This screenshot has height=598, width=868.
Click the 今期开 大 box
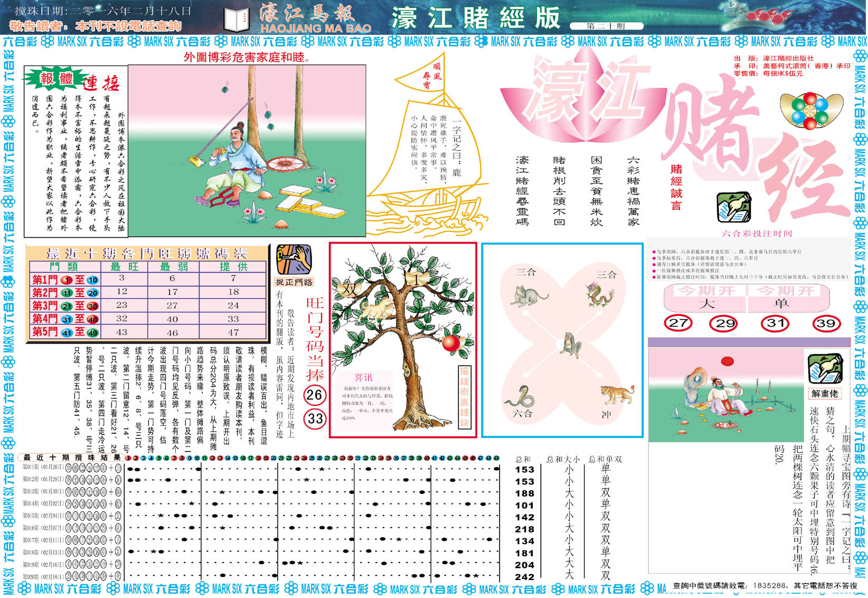[x=705, y=298]
